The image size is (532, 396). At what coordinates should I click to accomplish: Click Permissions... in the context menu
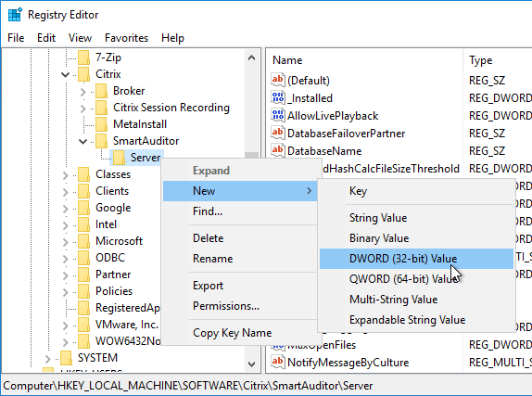coord(240,306)
